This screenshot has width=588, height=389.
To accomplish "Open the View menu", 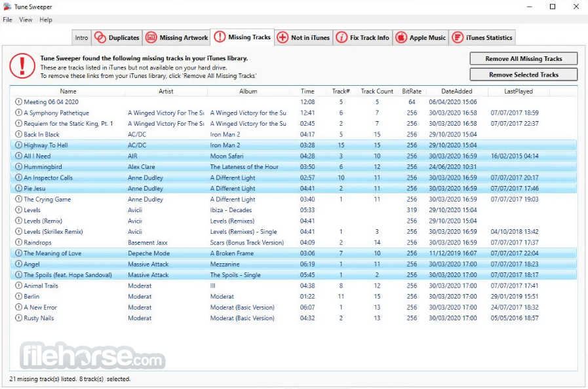I will click(x=26, y=20).
